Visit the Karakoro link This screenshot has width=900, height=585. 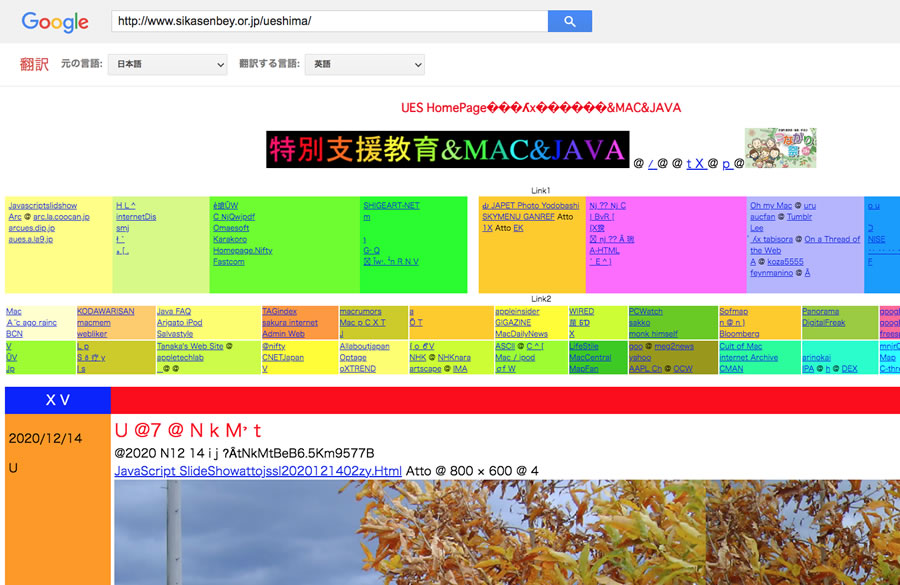[230, 239]
